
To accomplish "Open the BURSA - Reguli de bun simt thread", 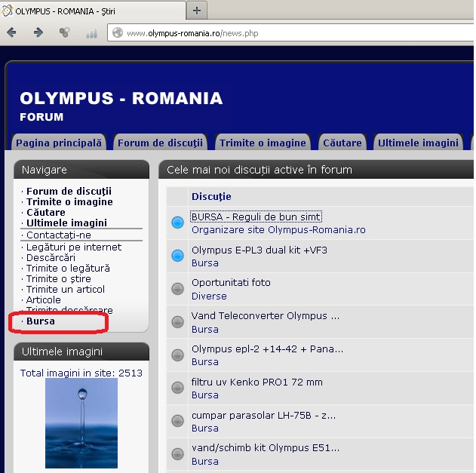I will (x=256, y=217).
